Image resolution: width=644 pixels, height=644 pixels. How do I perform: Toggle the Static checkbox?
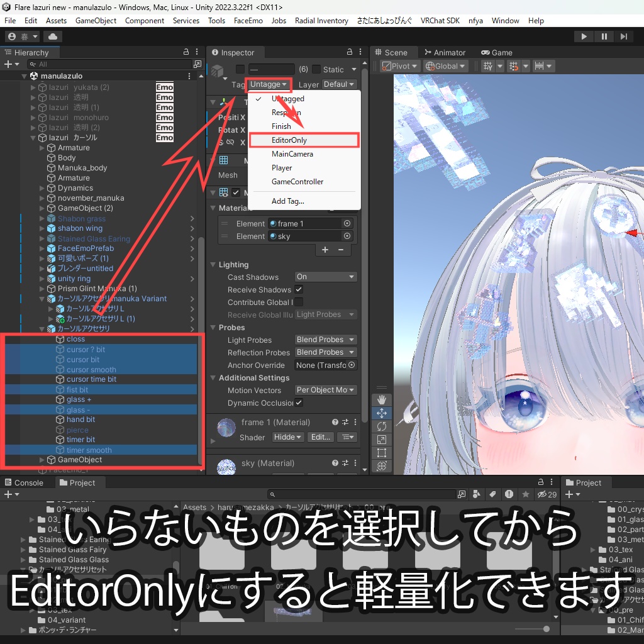(x=316, y=69)
